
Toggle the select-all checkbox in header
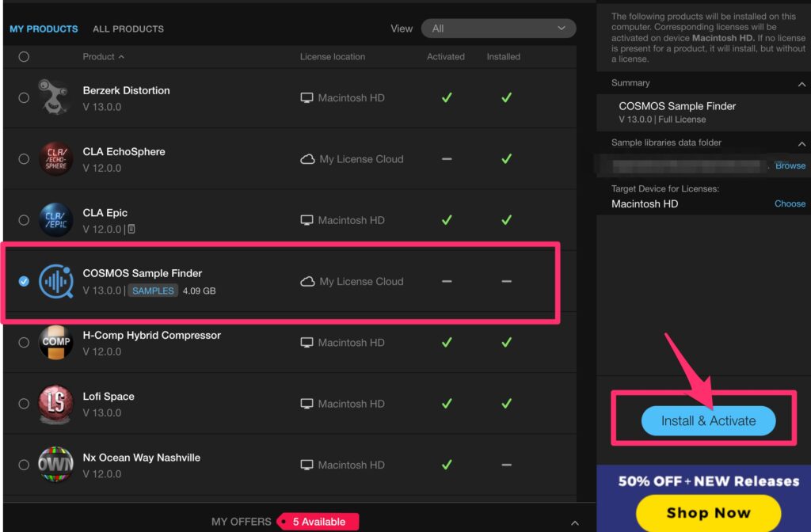[x=24, y=57]
